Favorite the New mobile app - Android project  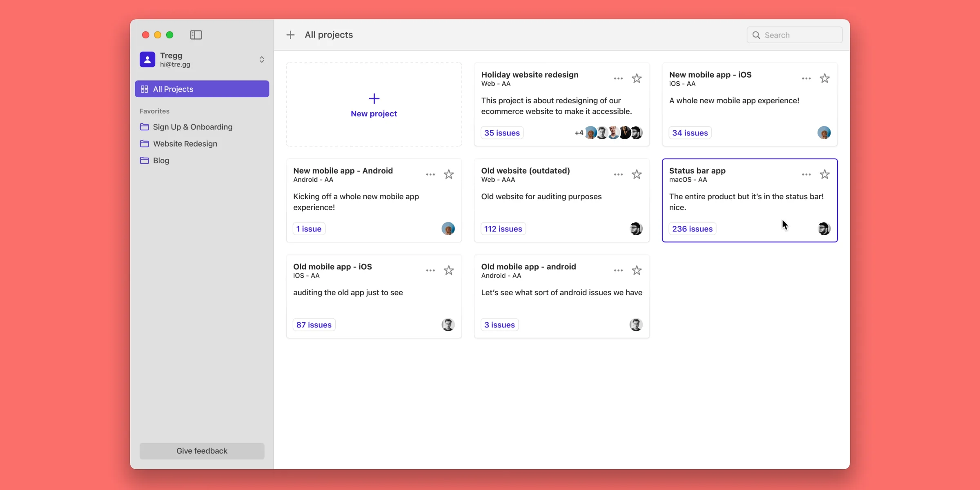[449, 174]
